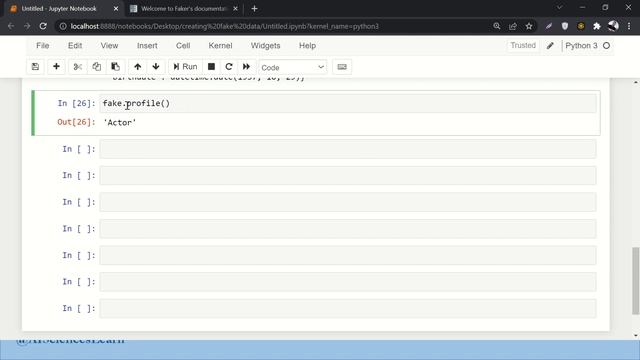
Task: Restart kernel and run all cells icon
Action: [x=247, y=67]
